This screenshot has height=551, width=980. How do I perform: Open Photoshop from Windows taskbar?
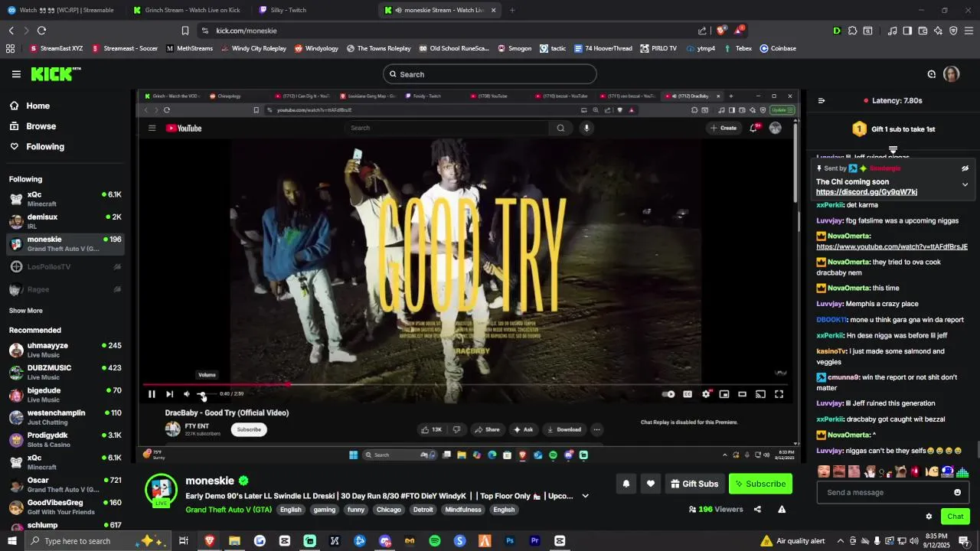click(x=510, y=541)
